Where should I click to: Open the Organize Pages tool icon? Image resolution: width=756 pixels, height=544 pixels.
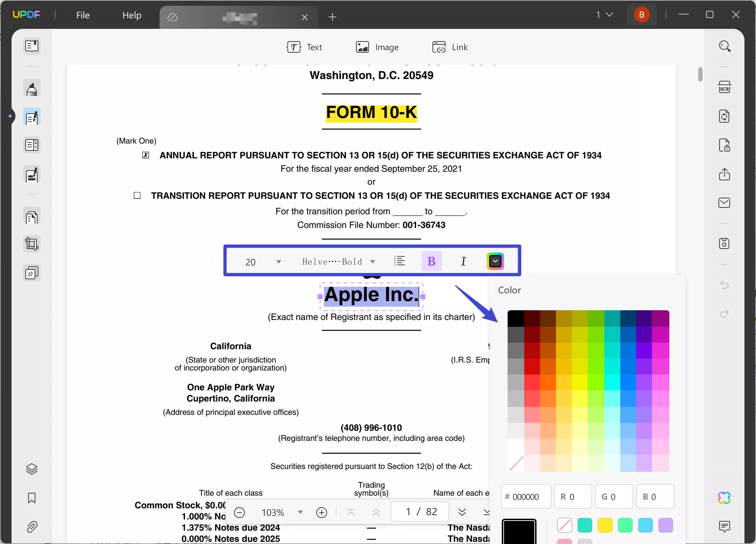click(32, 145)
